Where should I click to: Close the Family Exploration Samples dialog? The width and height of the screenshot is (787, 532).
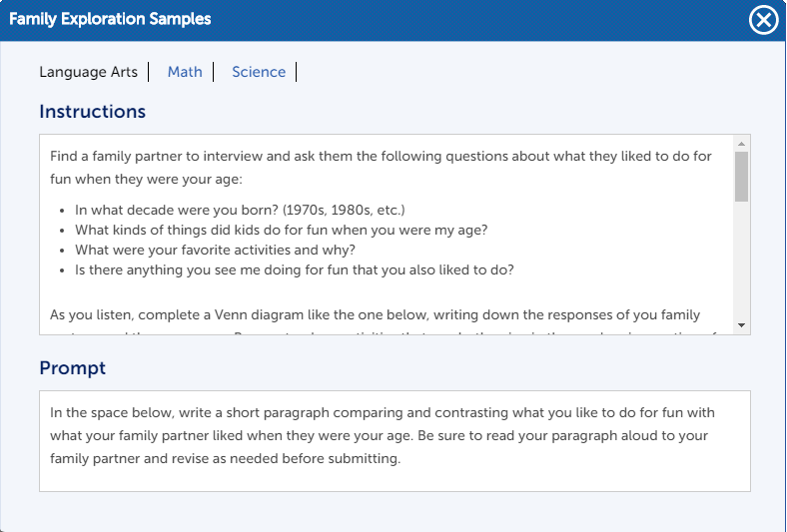763,20
